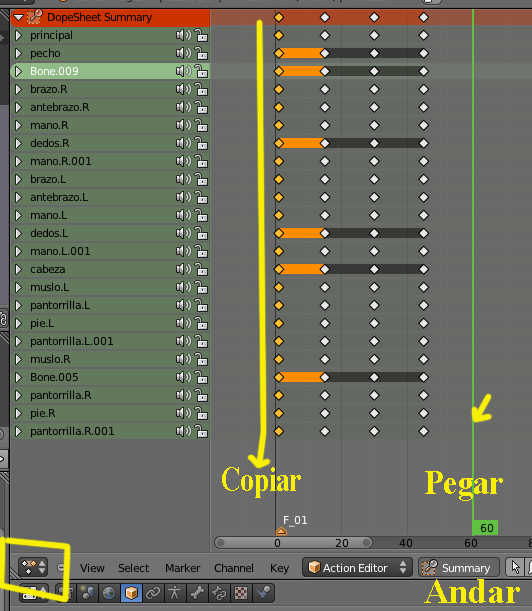Select the dedos.R channel name
Viewport: 532px width, 611px height.
click(x=50, y=143)
